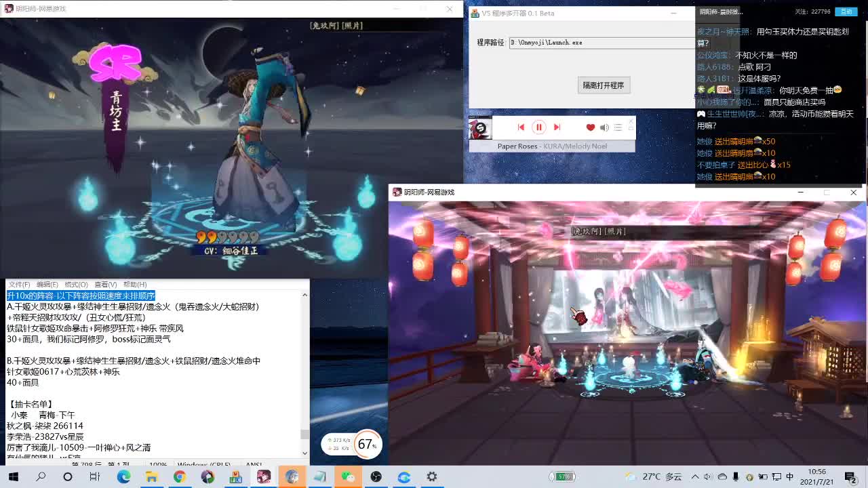Launch Microsoft Edge from taskbar
Screen dimensions: 868x488
(x=123, y=476)
